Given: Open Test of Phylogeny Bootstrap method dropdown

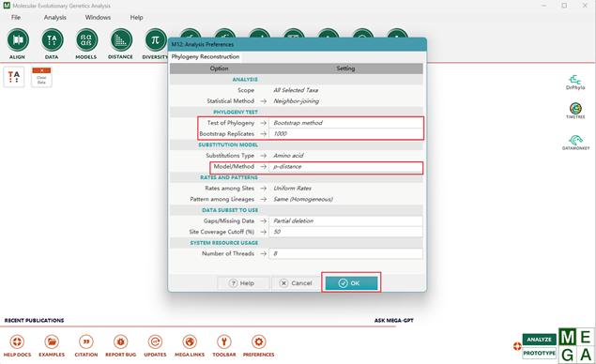Looking at the screenshot, I should point(345,123).
